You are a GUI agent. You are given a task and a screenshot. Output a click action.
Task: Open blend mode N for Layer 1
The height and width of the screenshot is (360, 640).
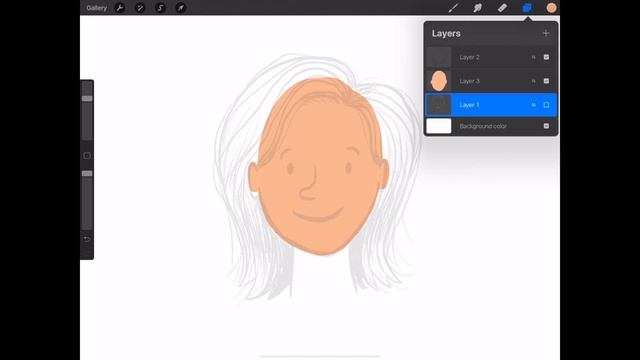[x=533, y=105]
